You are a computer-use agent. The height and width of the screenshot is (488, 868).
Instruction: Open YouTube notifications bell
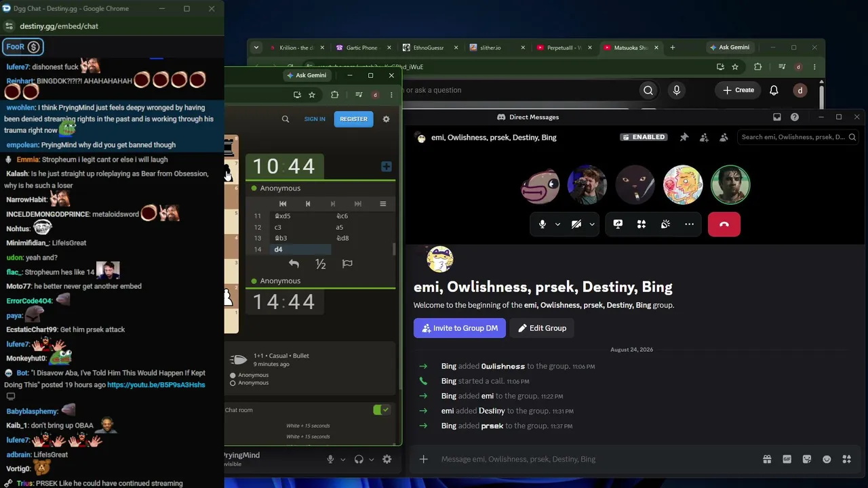pos(774,90)
